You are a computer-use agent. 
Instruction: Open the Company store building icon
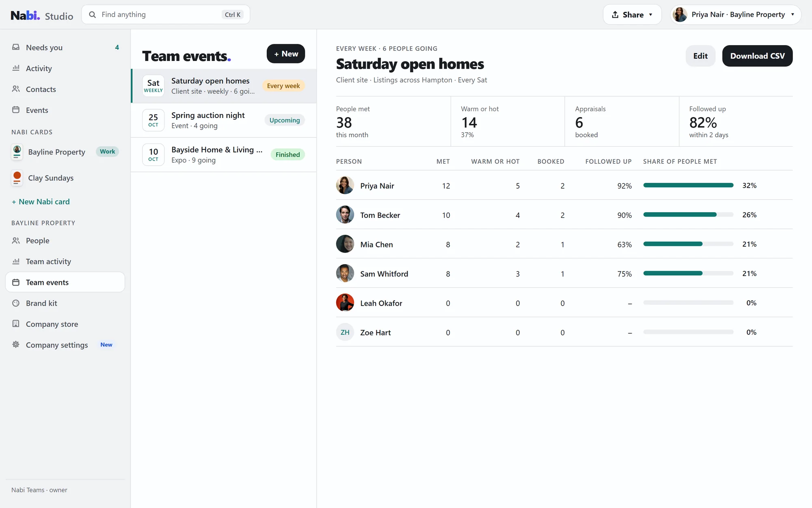click(16, 324)
